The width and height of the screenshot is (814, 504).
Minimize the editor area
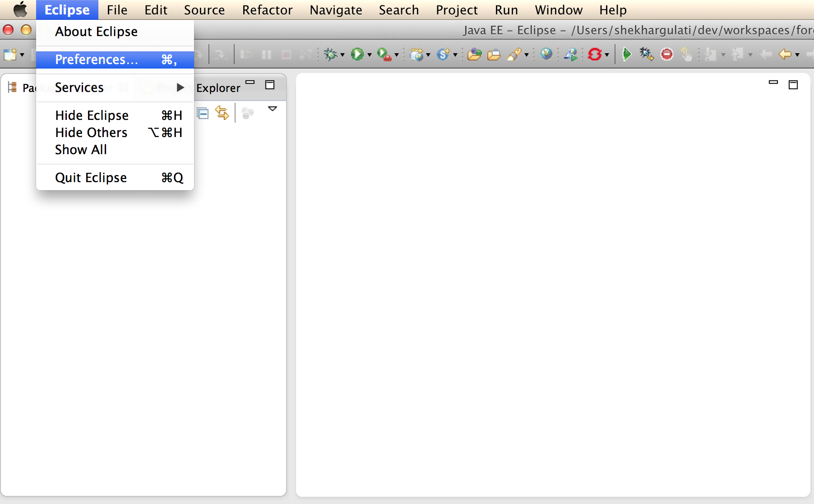point(773,82)
